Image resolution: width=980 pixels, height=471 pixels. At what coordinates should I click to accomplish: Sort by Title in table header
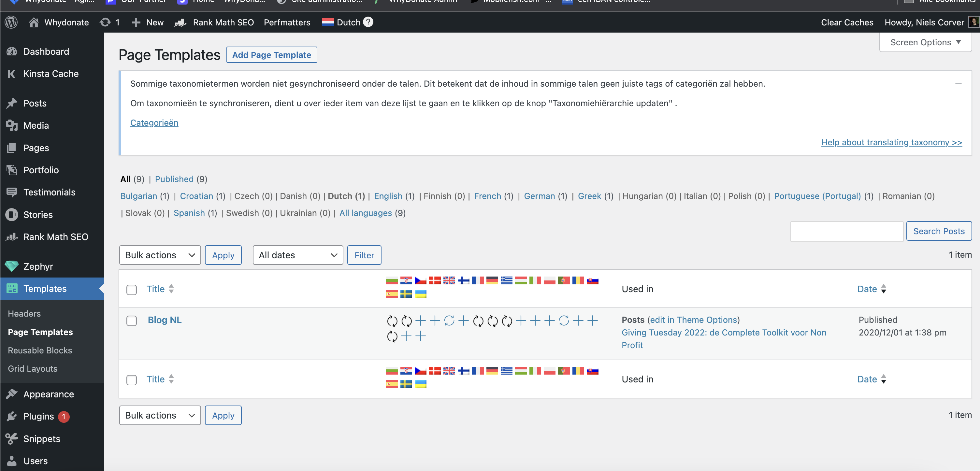click(160, 289)
